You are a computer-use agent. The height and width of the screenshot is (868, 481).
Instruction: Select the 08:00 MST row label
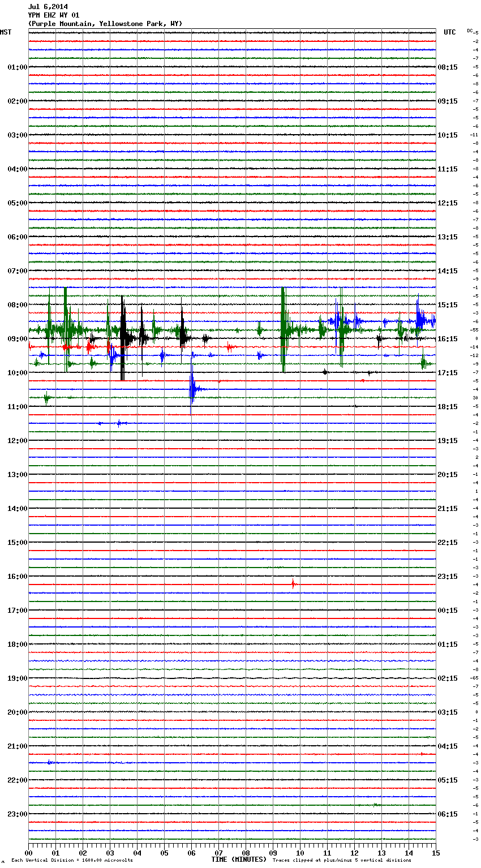18,305
